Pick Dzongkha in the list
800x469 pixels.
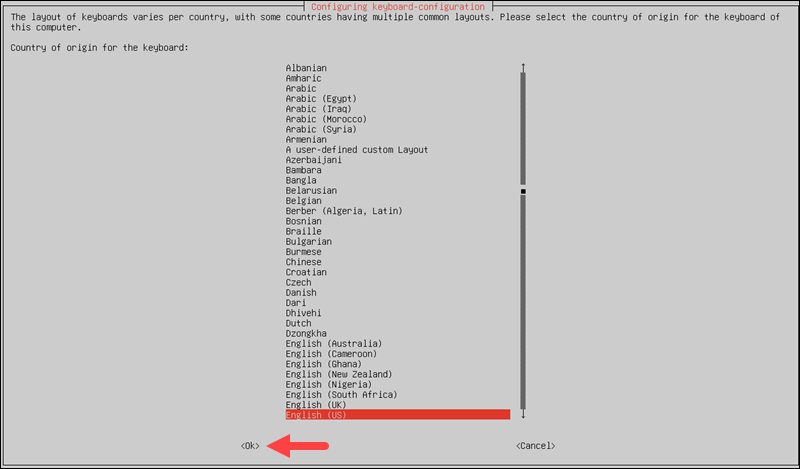(x=306, y=333)
